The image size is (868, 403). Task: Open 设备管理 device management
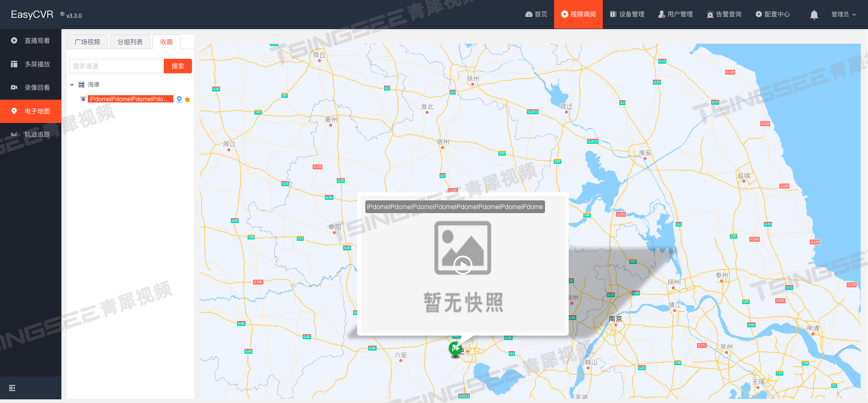coord(627,14)
